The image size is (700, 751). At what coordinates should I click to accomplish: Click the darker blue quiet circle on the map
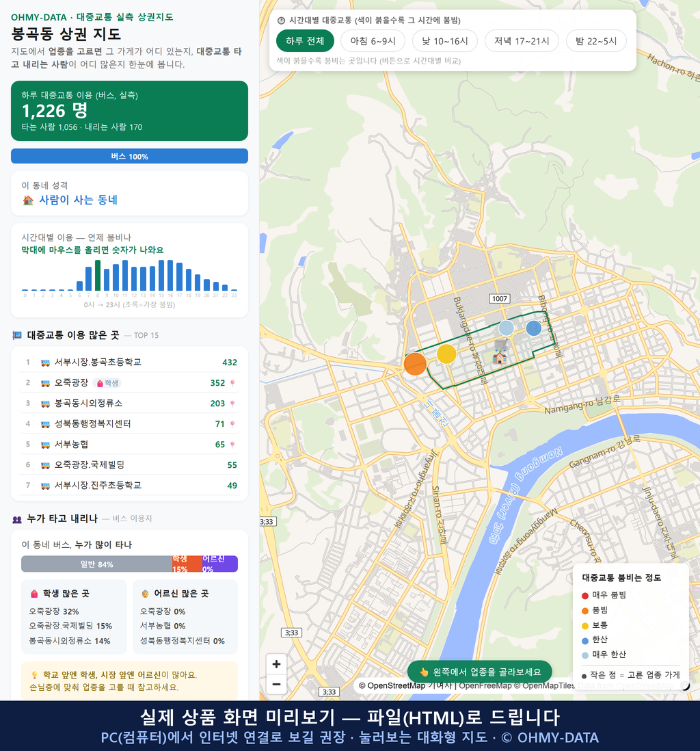(x=533, y=328)
